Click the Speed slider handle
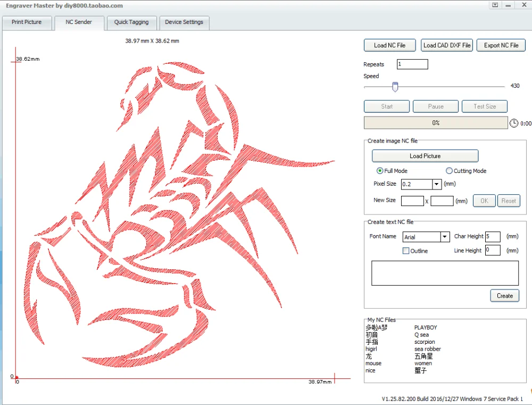532x405 pixels. coord(395,87)
